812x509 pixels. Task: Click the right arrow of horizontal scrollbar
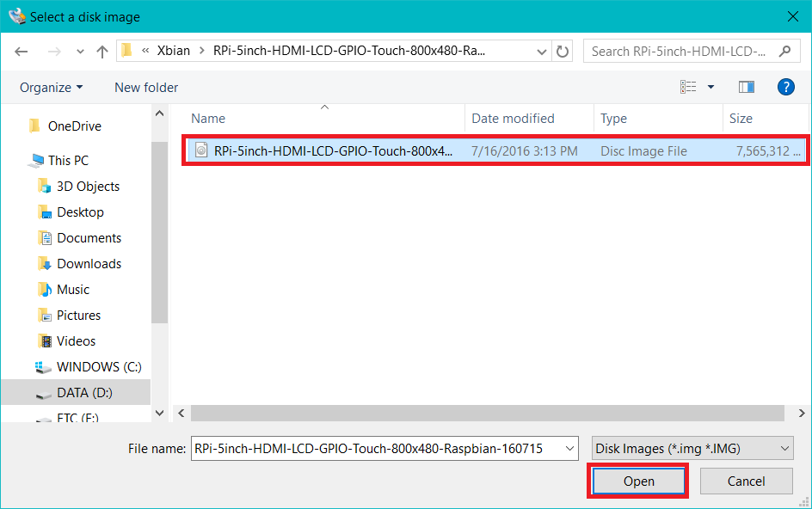point(801,413)
